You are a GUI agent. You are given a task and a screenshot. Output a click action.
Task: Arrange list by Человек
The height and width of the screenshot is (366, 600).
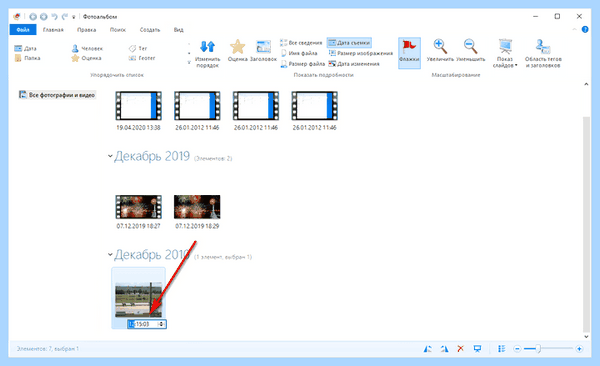pos(87,49)
